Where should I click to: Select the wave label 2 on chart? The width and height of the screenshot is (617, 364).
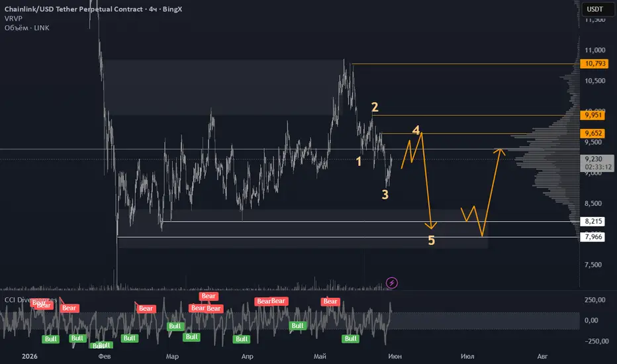(x=375, y=107)
